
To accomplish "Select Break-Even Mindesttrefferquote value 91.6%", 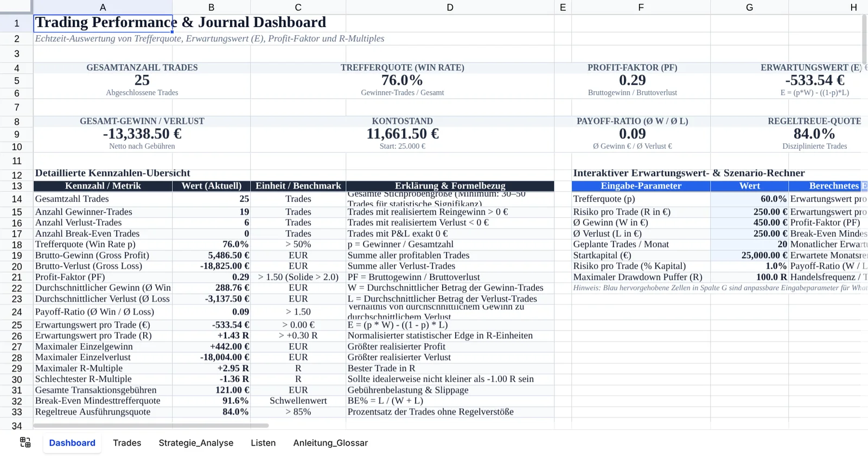I will (211, 401).
